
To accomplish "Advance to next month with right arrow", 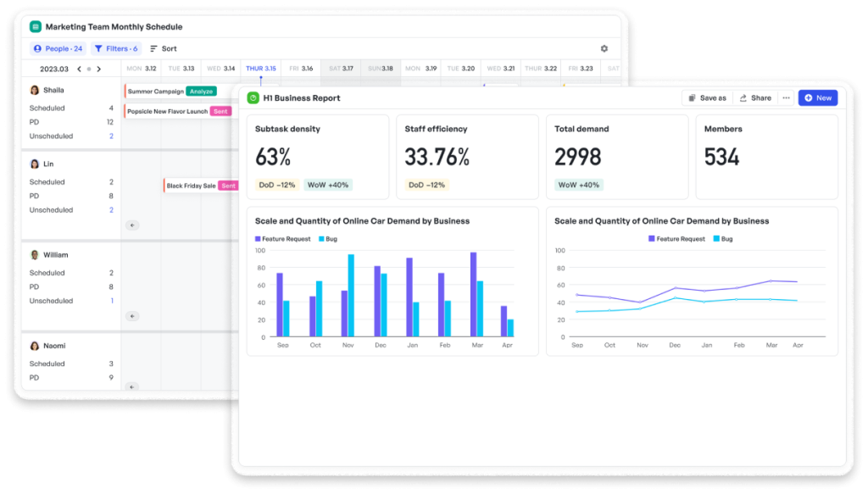I will point(99,69).
